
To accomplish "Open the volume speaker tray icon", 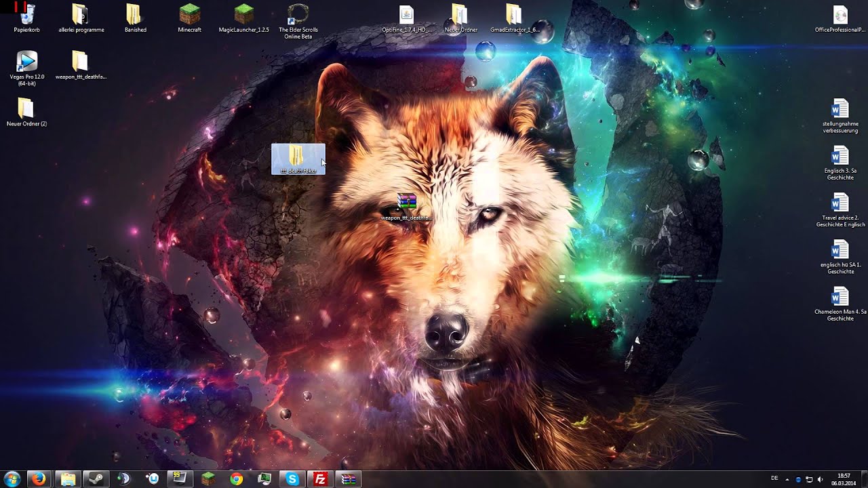I will 820,479.
